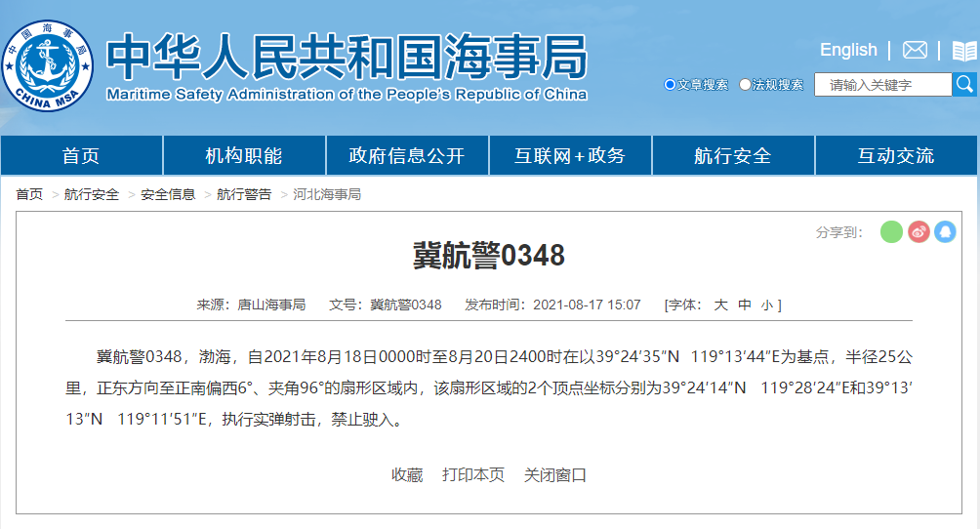Set font size to 小
The height and width of the screenshot is (529, 980).
(767, 305)
